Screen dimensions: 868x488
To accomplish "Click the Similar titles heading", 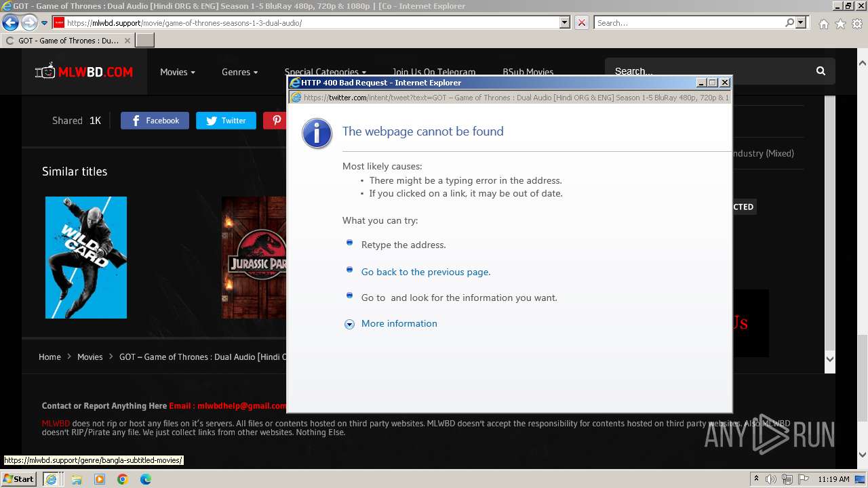I will tap(75, 171).
